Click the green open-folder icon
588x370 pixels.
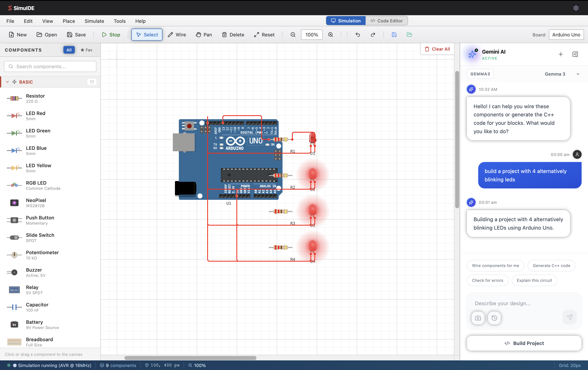pyautogui.click(x=409, y=35)
